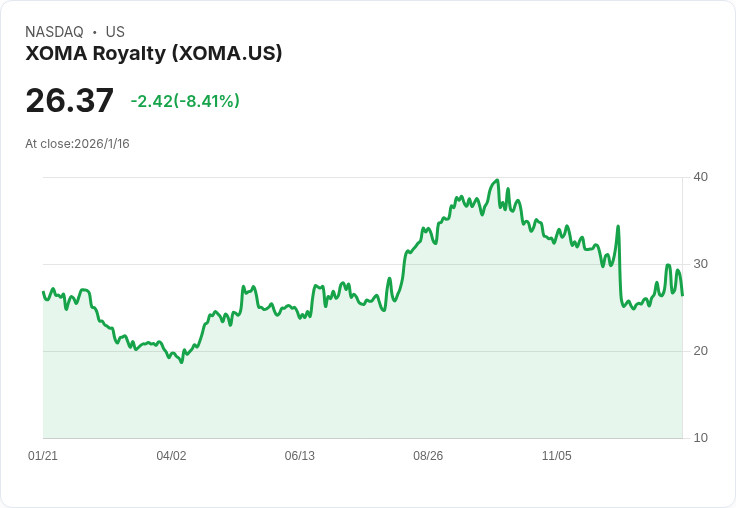Select the 04/02 date label

click(171, 456)
